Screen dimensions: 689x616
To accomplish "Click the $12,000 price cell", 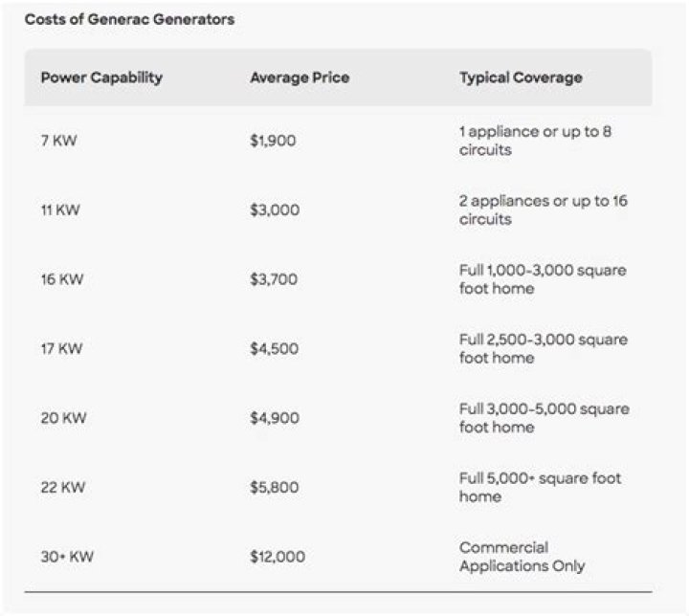I will 278,557.
